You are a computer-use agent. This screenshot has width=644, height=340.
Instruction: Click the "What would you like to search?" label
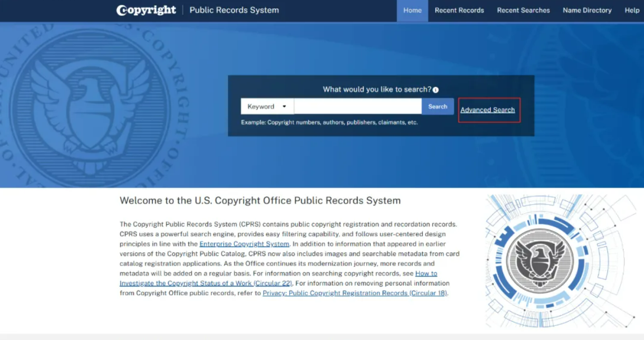376,89
